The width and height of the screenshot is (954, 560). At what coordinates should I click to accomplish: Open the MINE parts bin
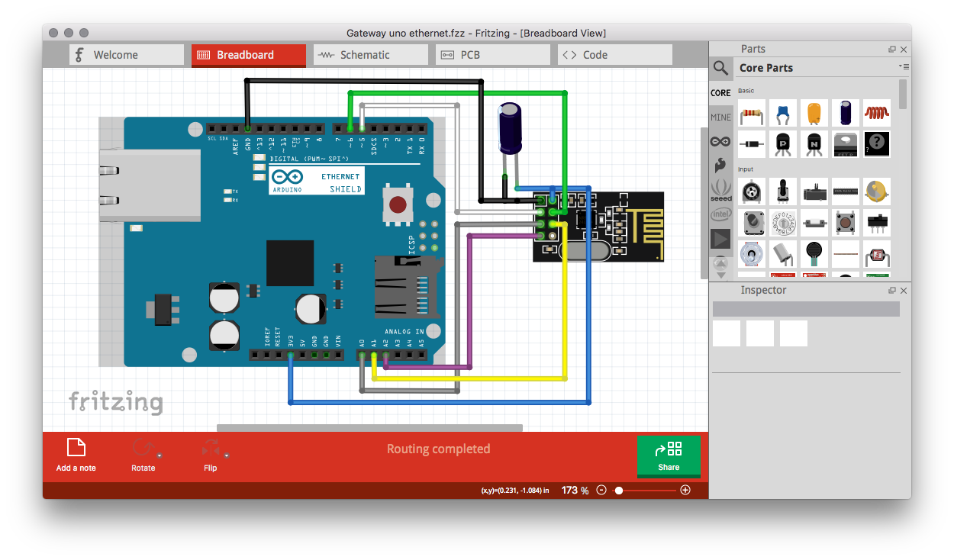coord(720,117)
